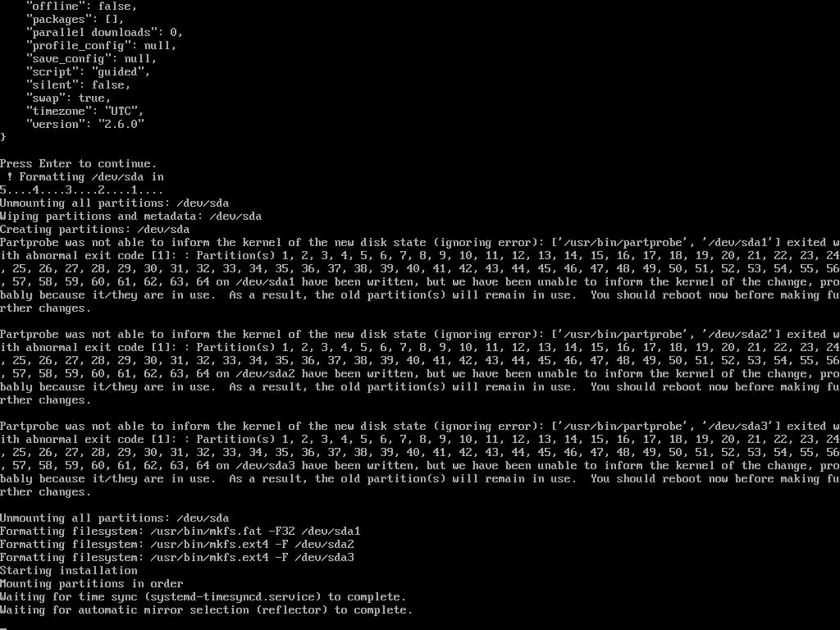Screen dimensions: 840x630
Task: Click the reflector mirror selection waiting message
Action: tap(206, 609)
